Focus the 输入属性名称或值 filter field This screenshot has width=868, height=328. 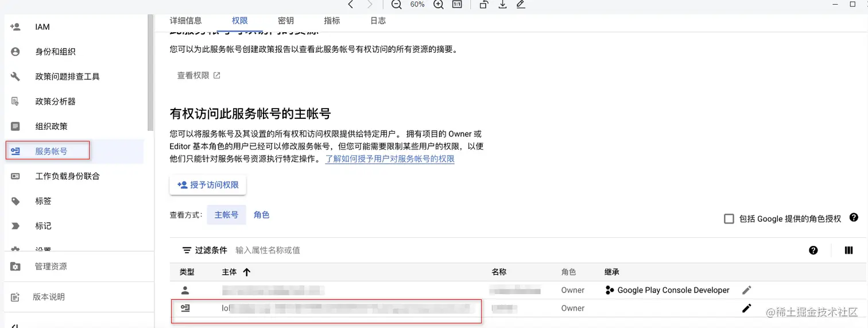click(268, 250)
